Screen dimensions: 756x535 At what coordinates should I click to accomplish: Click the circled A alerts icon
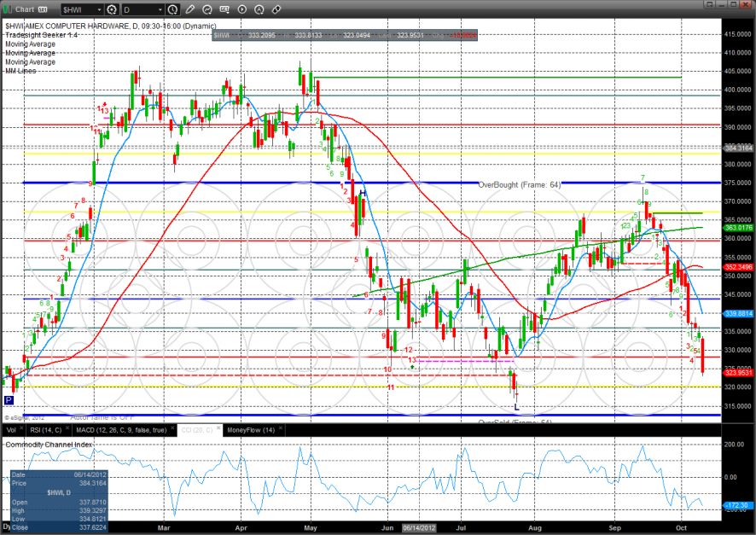pyautogui.click(x=259, y=9)
